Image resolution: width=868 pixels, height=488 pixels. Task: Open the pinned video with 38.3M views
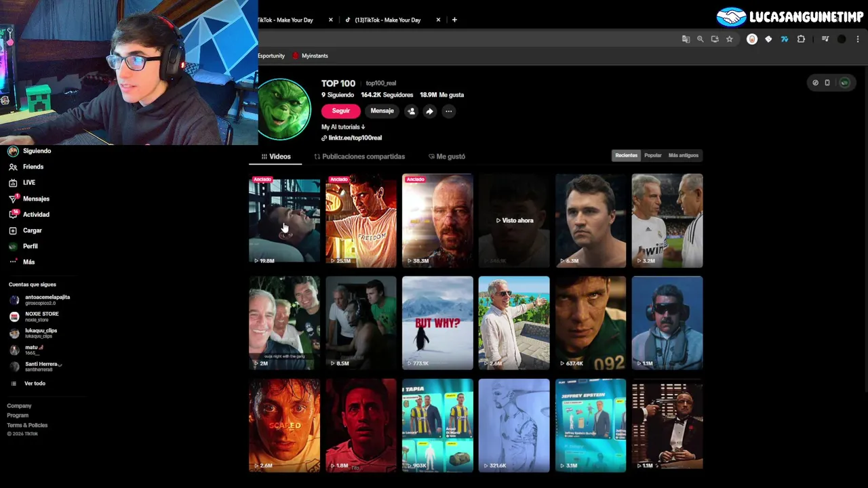click(x=437, y=220)
